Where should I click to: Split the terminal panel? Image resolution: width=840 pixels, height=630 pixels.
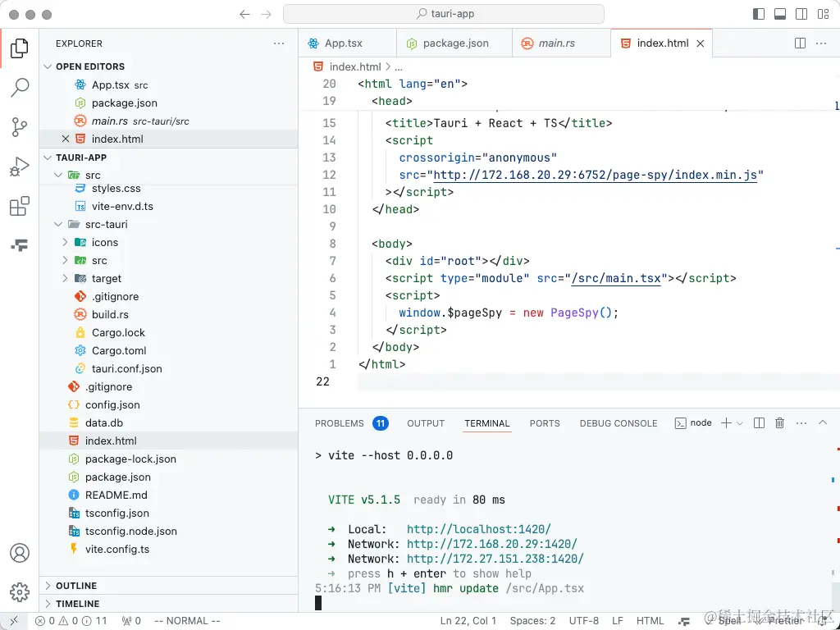[x=759, y=423]
